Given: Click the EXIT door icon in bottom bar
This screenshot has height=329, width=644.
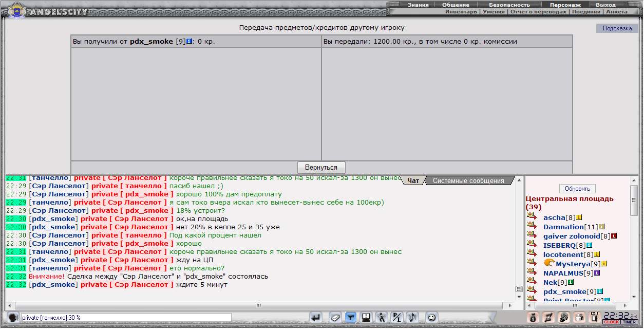Looking at the screenshot, I should point(595,317).
